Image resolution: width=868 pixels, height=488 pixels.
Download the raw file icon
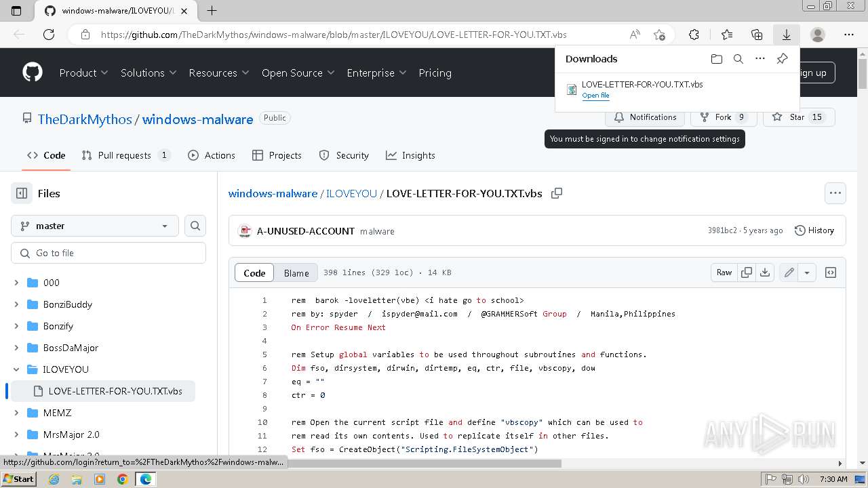click(765, 272)
